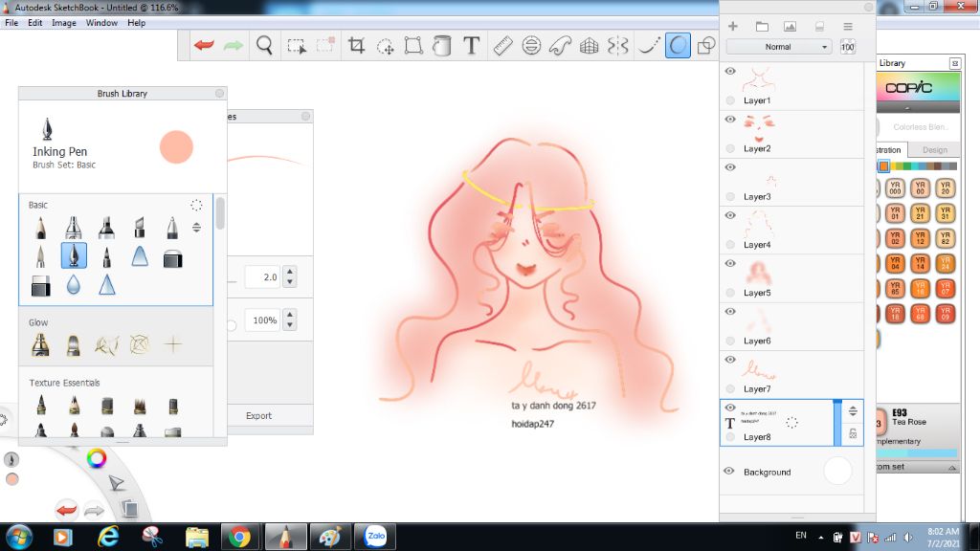Hide Layer3 using its eye icon
The width and height of the screenshot is (980, 551).
pos(730,167)
